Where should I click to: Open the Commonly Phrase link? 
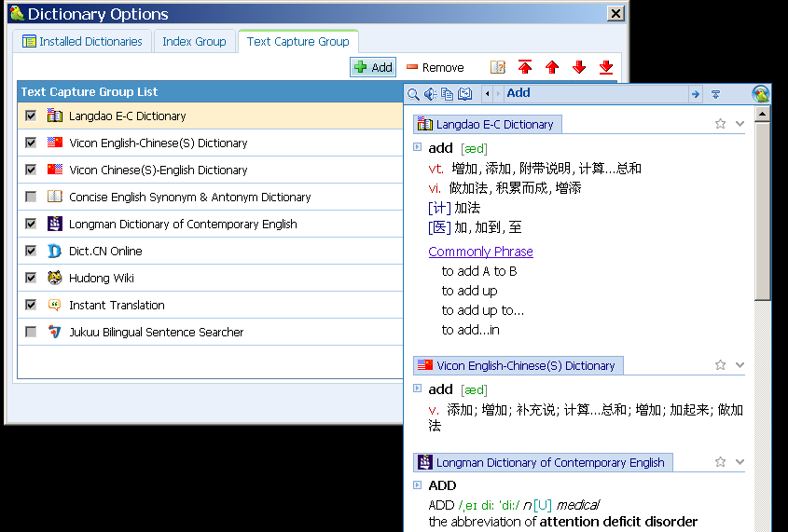pyautogui.click(x=480, y=252)
